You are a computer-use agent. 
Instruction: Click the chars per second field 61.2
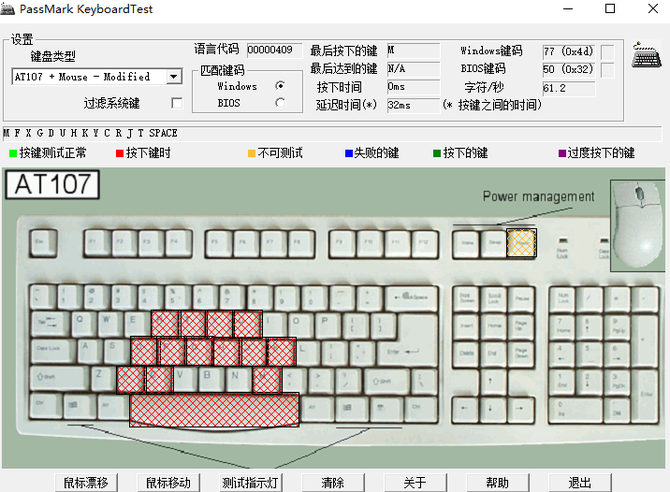pyautogui.click(x=569, y=88)
